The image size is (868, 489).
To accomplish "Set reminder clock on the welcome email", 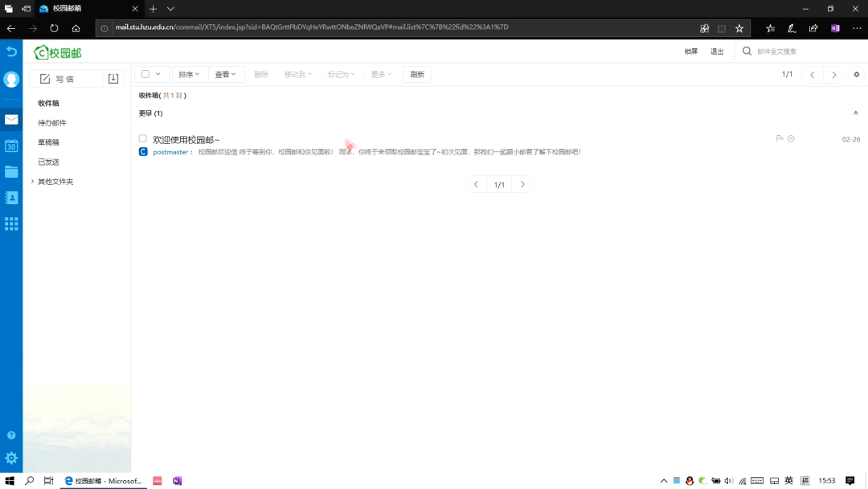I will point(791,138).
